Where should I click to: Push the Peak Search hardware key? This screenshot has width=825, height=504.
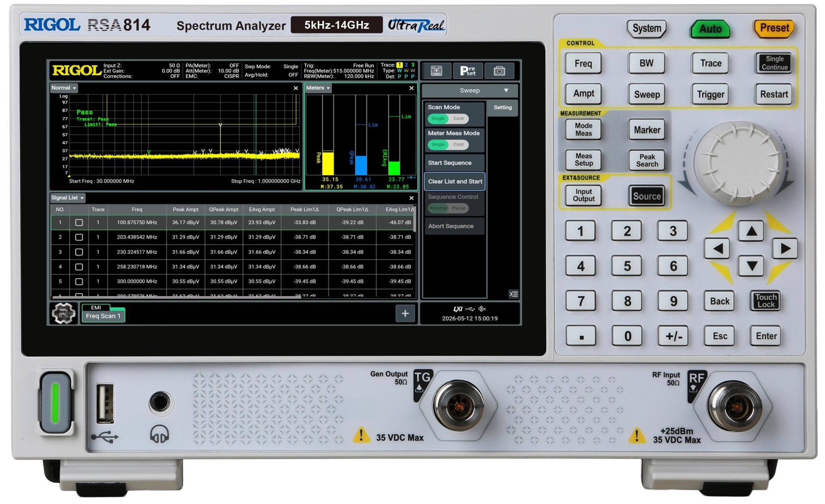click(x=647, y=160)
